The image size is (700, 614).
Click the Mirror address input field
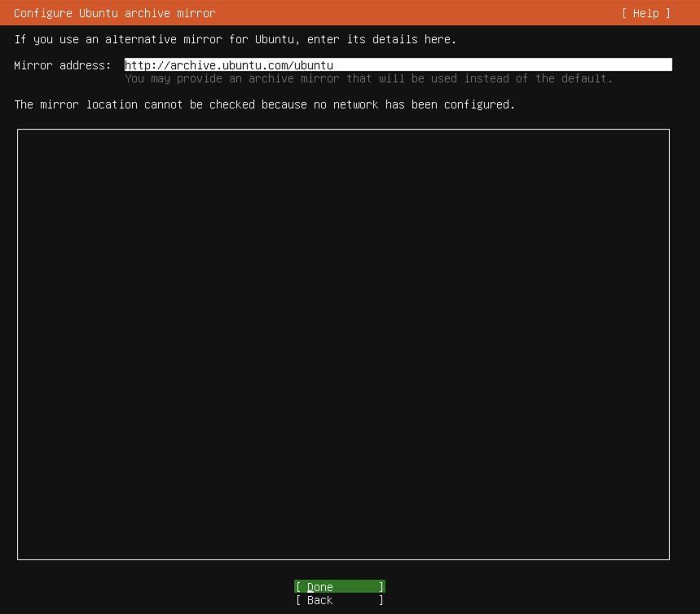pos(398,64)
